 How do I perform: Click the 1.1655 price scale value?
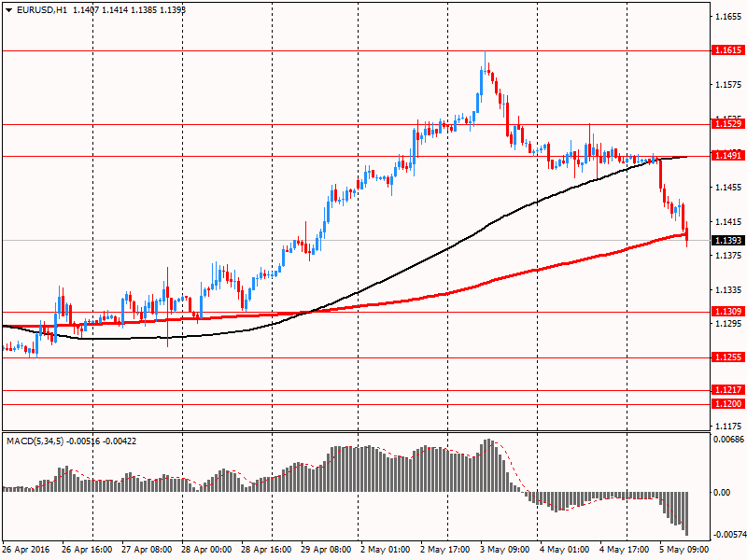(x=728, y=17)
